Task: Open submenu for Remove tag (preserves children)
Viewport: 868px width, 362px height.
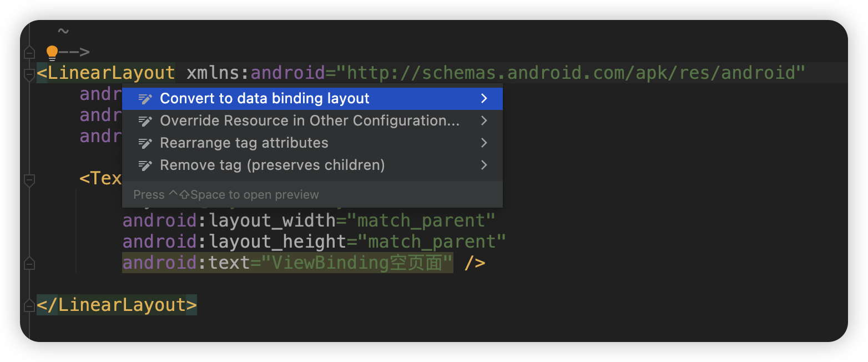Action: pyautogui.click(x=484, y=165)
